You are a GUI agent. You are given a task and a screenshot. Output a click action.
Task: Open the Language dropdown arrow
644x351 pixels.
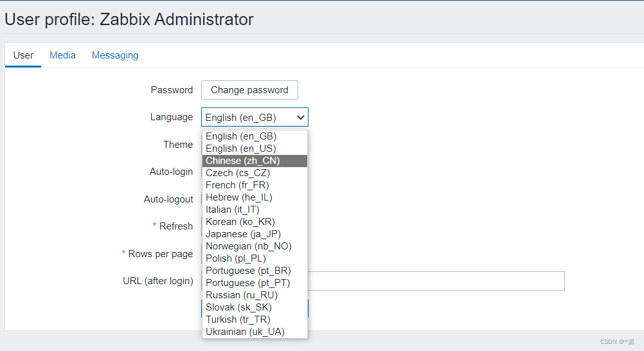click(x=301, y=118)
